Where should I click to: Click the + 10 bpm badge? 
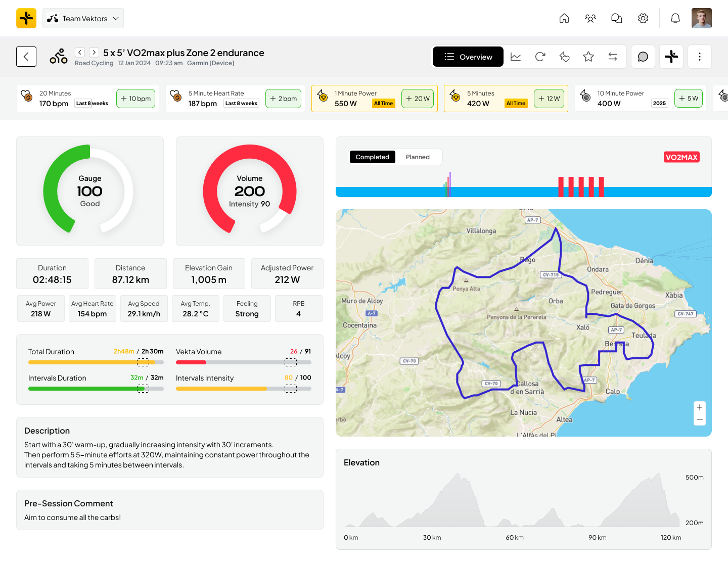click(136, 99)
